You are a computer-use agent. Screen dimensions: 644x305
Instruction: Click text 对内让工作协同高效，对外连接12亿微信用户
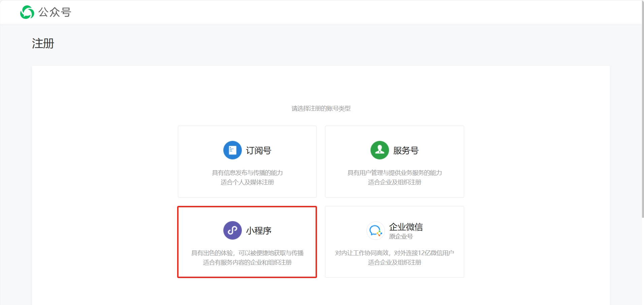pyautogui.click(x=394, y=253)
